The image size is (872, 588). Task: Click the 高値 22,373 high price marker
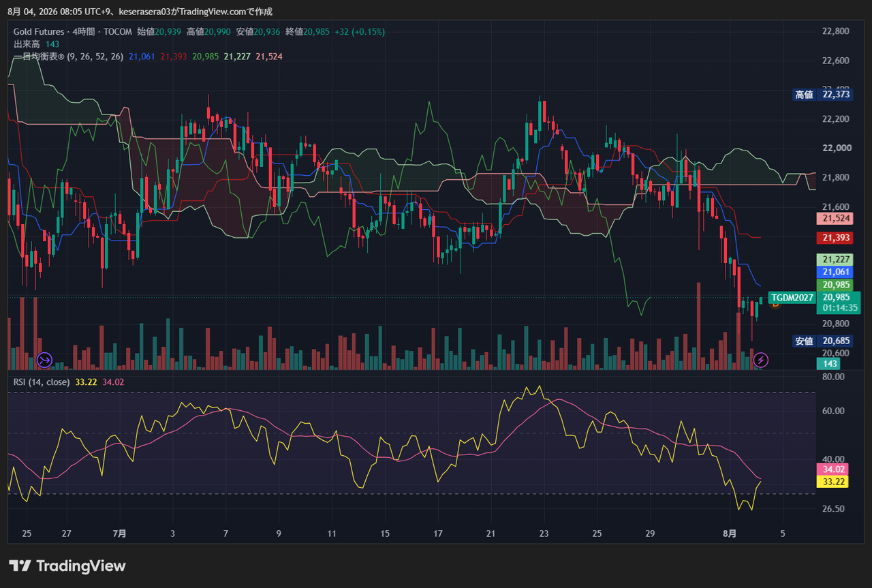[x=822, y=95]
